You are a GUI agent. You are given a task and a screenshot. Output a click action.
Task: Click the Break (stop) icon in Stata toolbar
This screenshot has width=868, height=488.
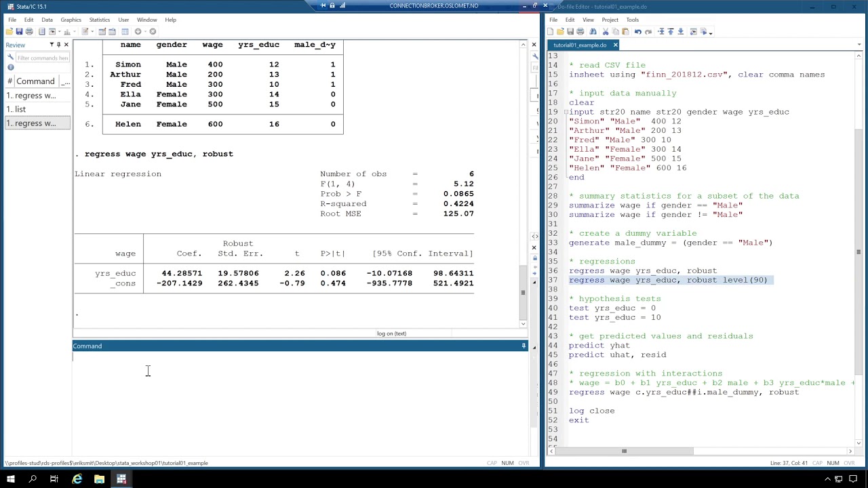(153, 31)
